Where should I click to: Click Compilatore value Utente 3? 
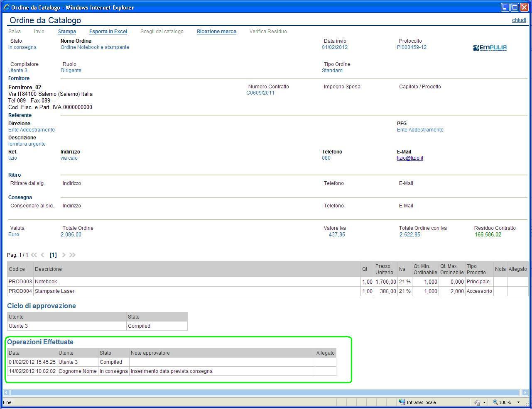(x=18, y=71)
